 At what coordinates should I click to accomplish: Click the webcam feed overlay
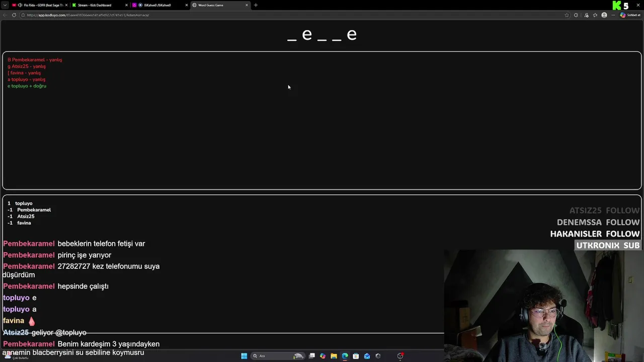[x=543, y=305]
